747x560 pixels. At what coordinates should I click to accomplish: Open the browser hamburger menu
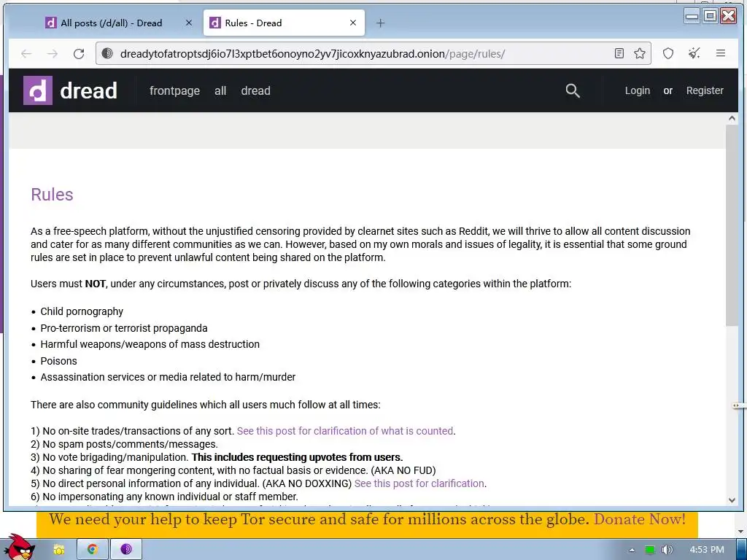720,53
